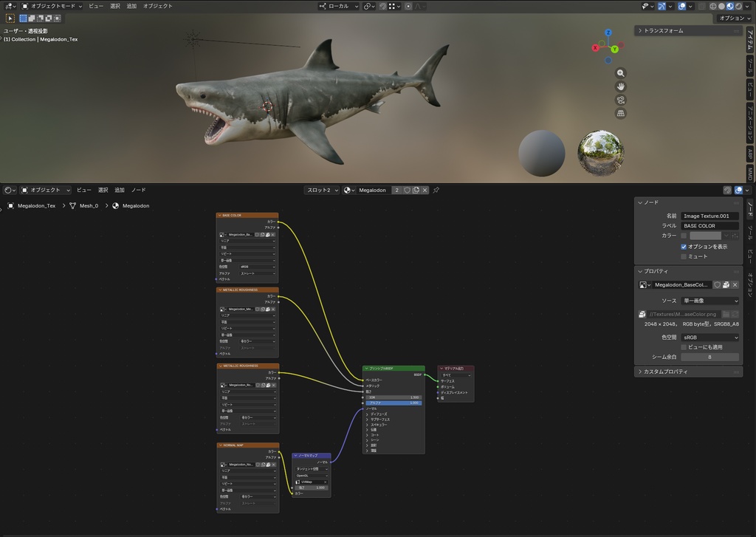This screenshot has height=537, width=756.
Task: Click the red X axis on navigation gizmo
Action: 596,48
